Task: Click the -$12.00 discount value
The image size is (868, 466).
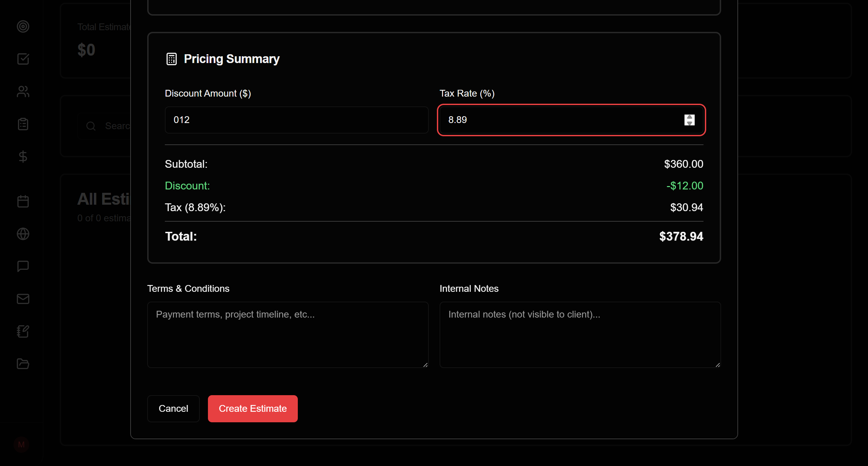Action: coord(685,186)
